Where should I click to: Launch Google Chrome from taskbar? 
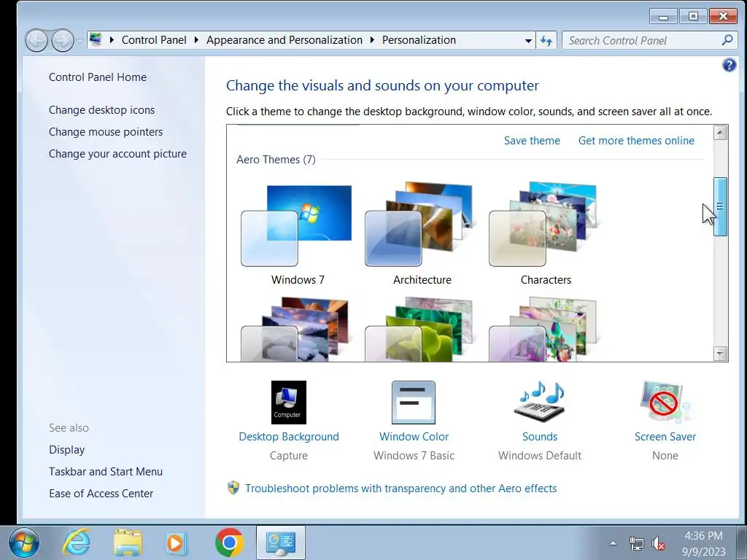[229, 542]
